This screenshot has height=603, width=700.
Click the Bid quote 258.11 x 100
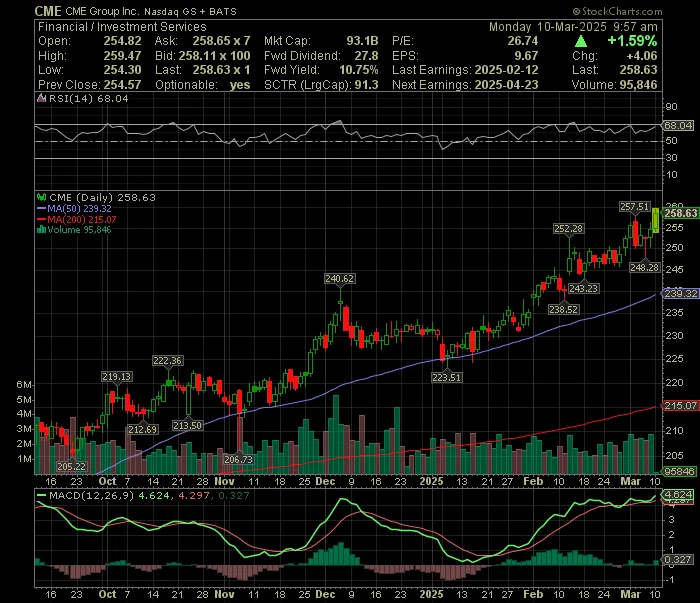click(x=214, y=56)
